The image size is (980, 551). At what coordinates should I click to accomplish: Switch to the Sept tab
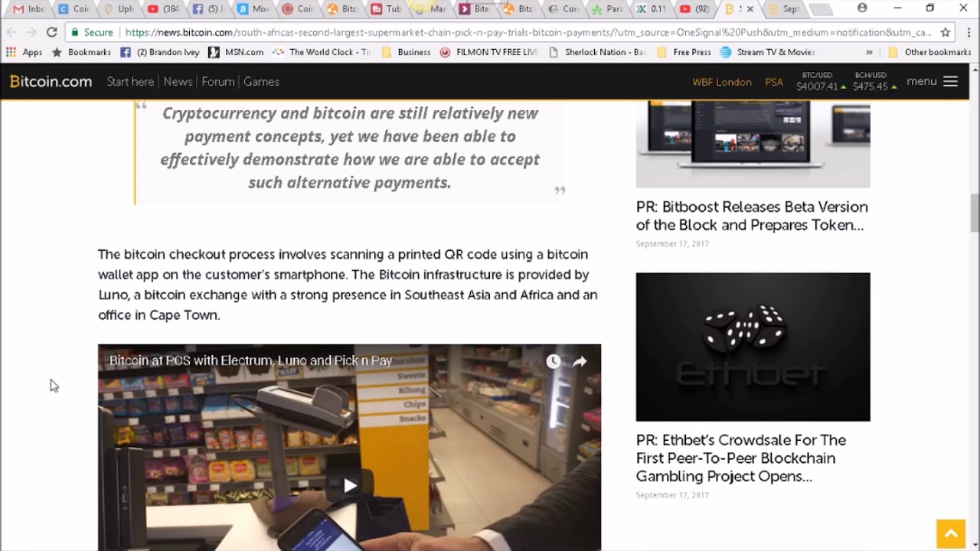pyautogui.click(x=784, y=9)
